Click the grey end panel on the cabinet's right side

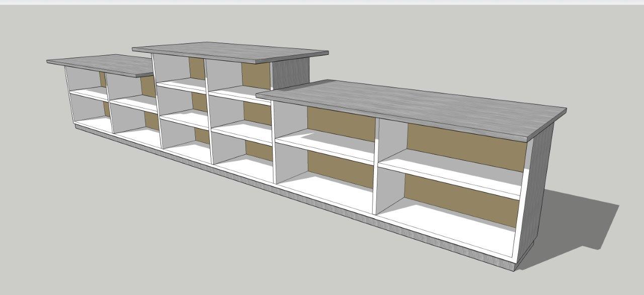537,191
